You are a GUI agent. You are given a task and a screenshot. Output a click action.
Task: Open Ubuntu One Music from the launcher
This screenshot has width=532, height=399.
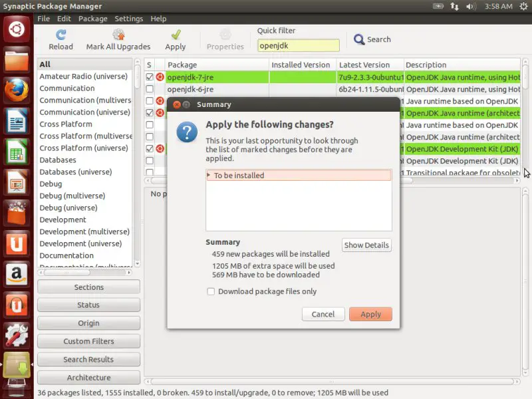click(17, 305)
